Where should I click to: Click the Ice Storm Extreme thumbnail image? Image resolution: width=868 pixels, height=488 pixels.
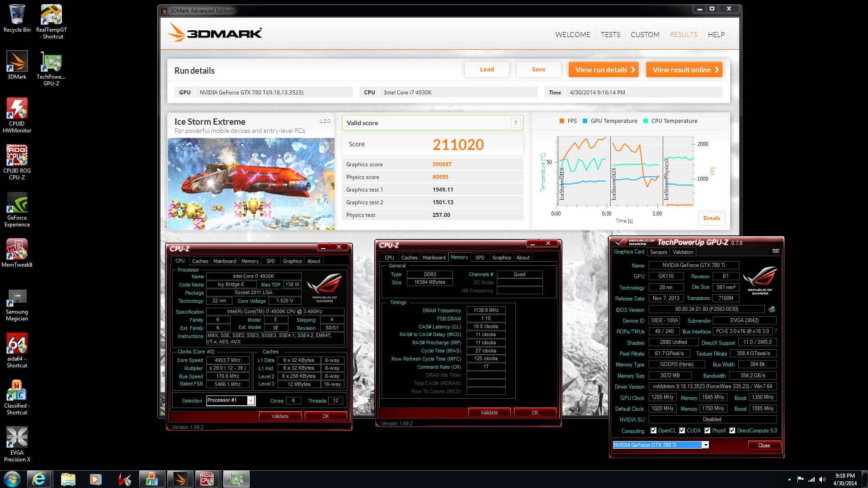(x=251, y=184)
